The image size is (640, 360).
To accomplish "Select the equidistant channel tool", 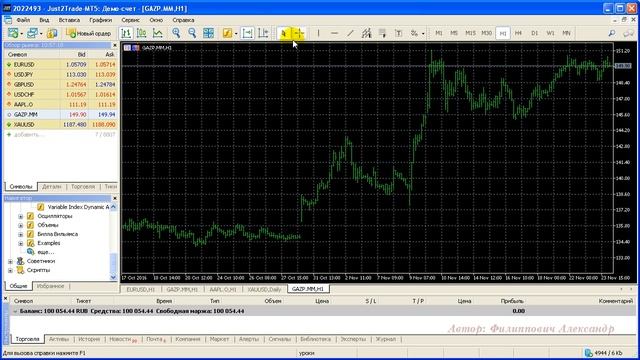I will pyautogui.click(x=366, y=33).
